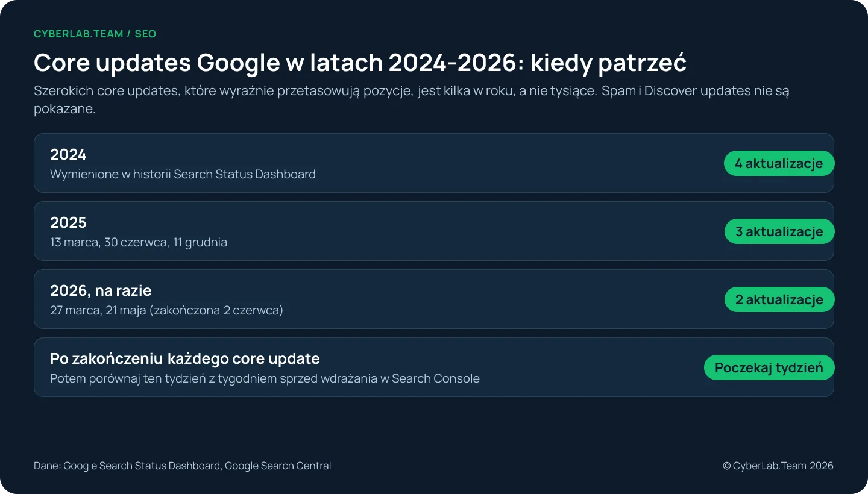The width and height of the screenshot is (868, 494).
Task: Click the dates '13 marca, 30 czerwca, 11 grudnia'
Action: [139, 242]
